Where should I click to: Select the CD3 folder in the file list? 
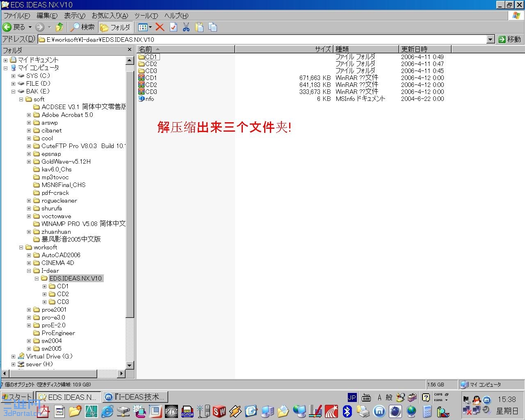(x=148, y=71)
